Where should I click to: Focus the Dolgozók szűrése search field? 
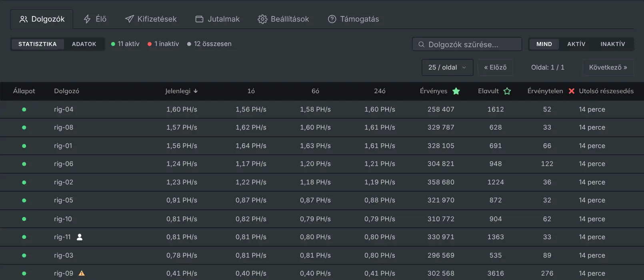pos(467,44)
